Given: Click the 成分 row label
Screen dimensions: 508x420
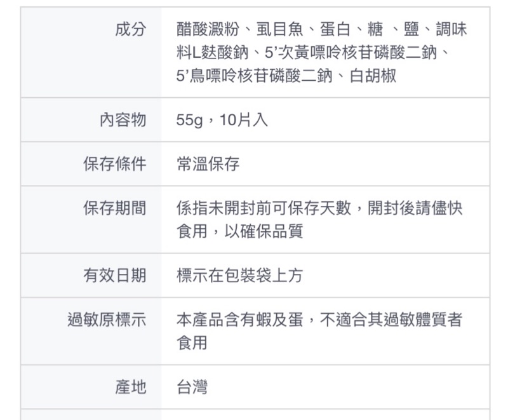Looking at the screenshot, I should [130, 29].
